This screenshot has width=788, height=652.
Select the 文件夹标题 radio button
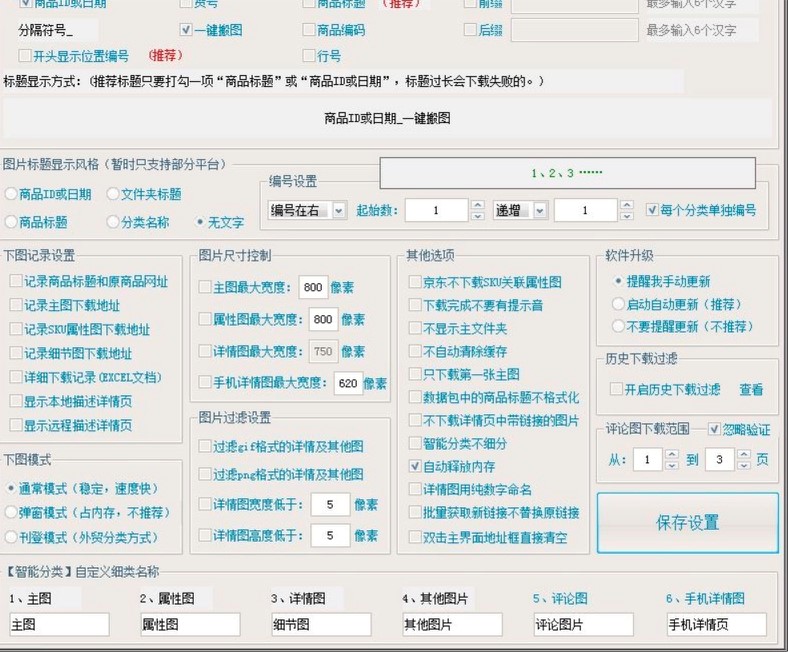tap(113, 194)
